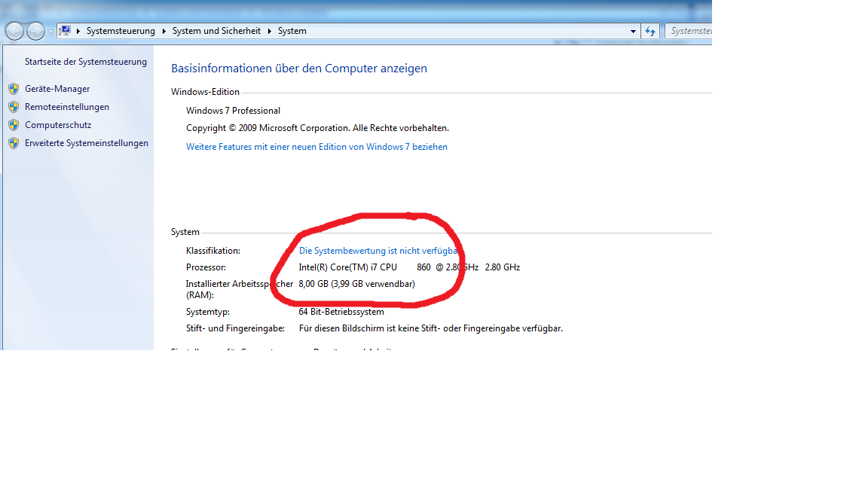Expand arrow after Systemsteuerung breadcrumb

coord(164,31)
